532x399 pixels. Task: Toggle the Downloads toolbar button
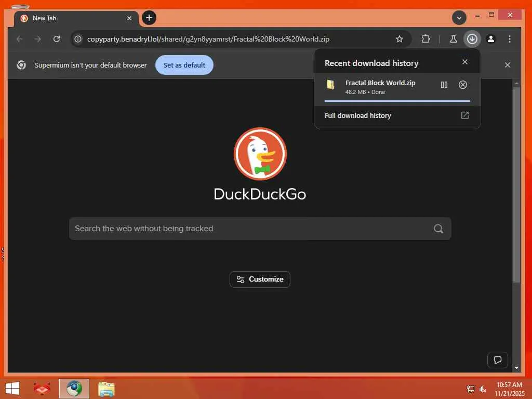472,39
